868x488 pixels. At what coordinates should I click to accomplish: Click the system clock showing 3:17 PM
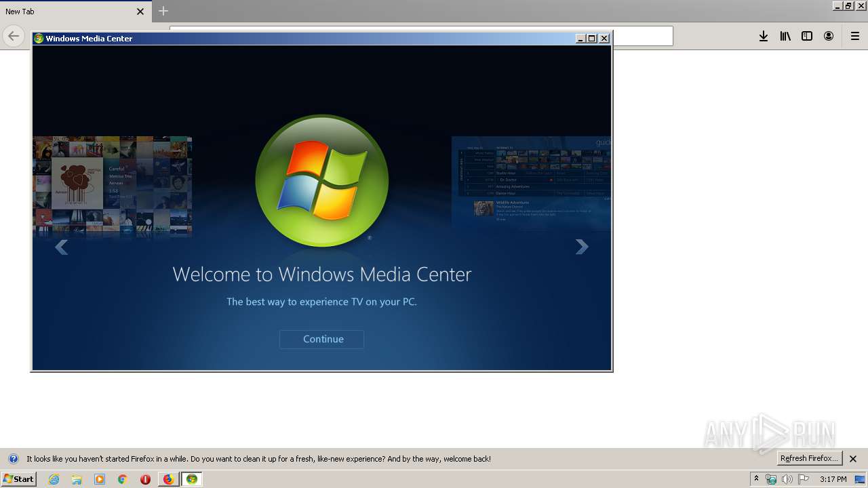tap(833, 479)
